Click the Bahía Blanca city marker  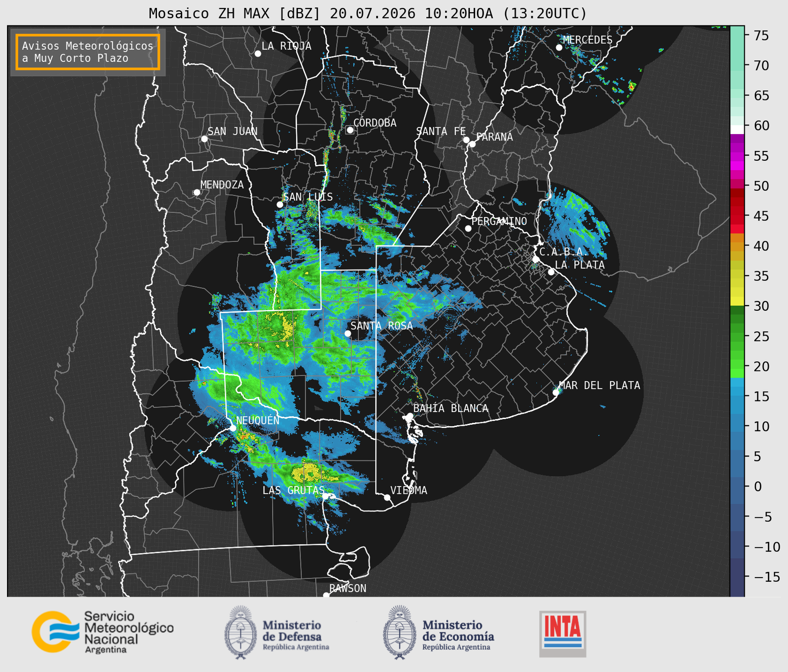tap(410, 416)
